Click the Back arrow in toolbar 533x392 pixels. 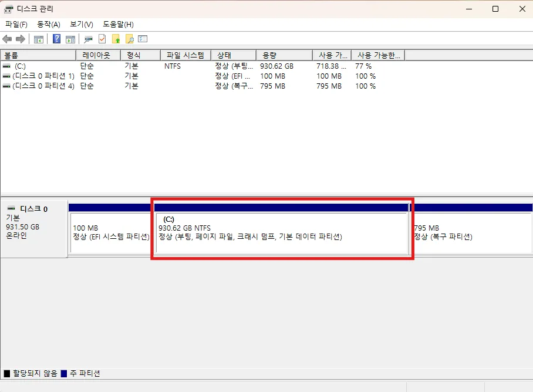tap(7, 39)
